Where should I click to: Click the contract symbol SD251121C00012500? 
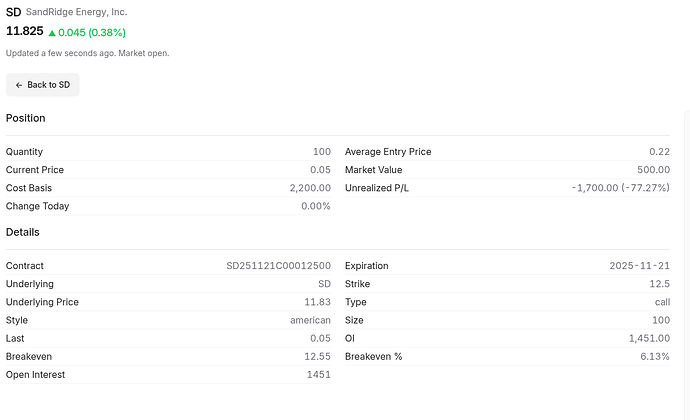point(279,266)
